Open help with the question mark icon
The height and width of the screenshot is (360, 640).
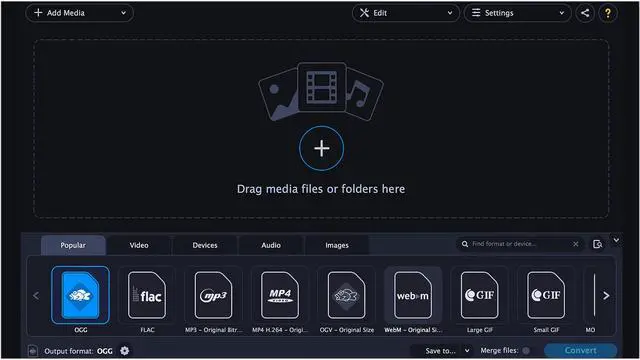(x=608, y=13)
